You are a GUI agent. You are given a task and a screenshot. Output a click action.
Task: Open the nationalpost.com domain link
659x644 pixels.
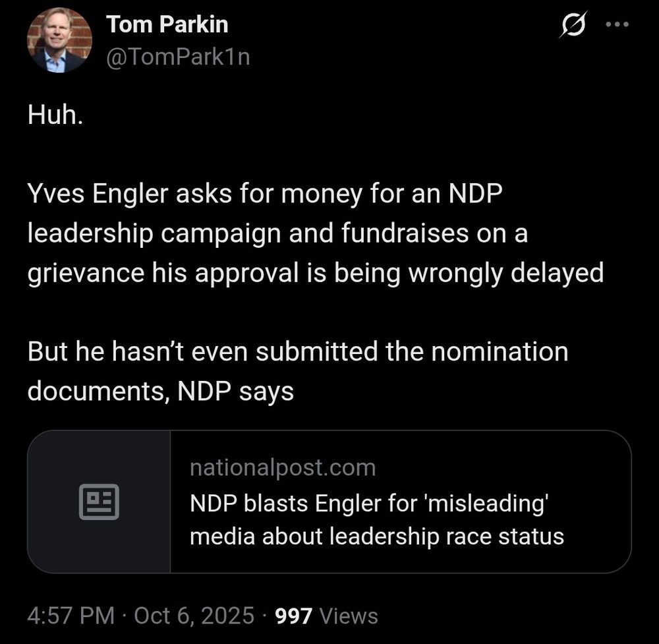(282, 467)
